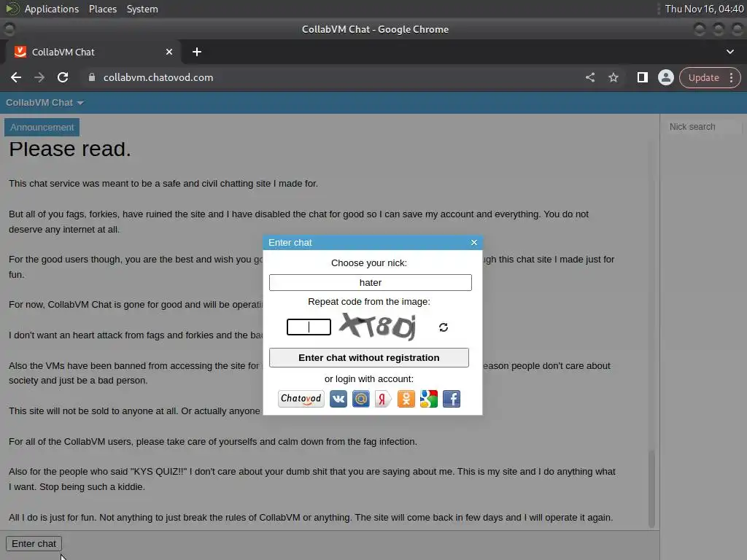
Task: Click 'Choose your nick:' label
Action: tap(368, 262)
